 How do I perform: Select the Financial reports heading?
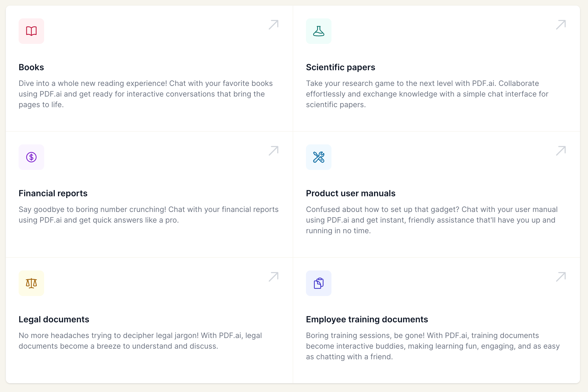[53, 193]
